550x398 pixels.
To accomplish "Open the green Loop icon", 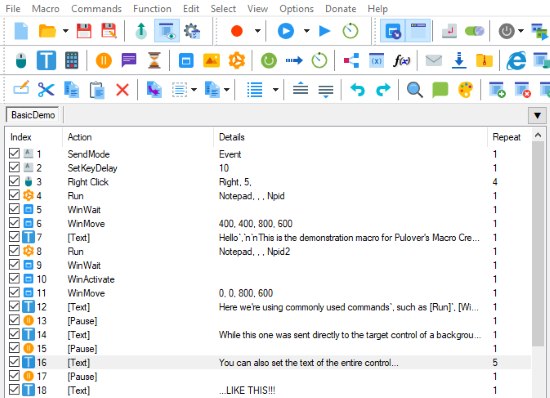I will (x=269, y=60).
